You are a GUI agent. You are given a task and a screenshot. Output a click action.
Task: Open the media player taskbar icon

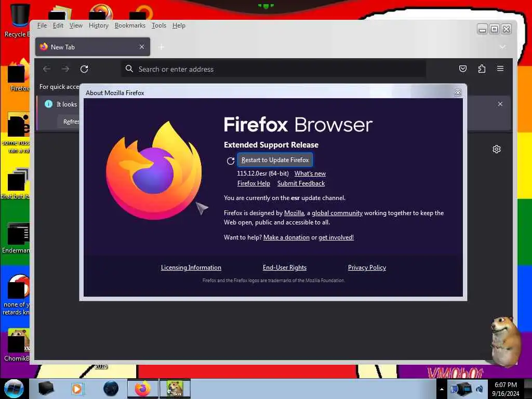[77, 389]
